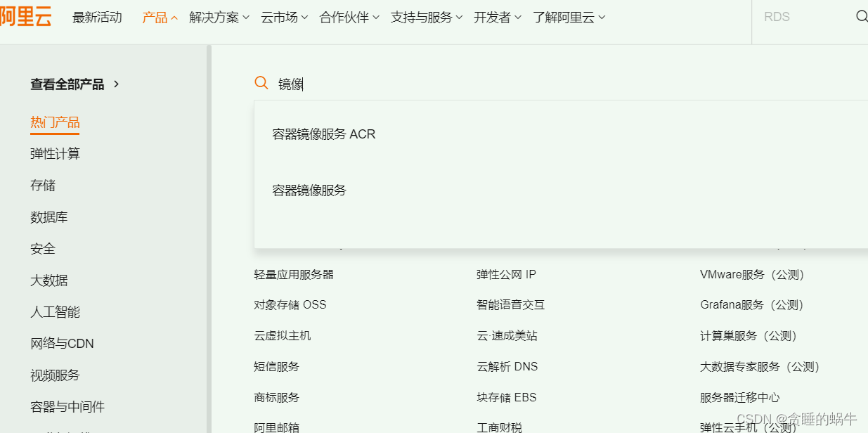
Task: Select 大数据 category in sidebar
Action: [x=49, y=280]
